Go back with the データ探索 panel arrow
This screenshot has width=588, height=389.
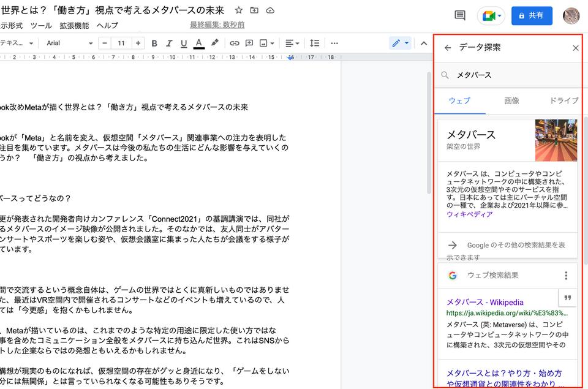(x=448, y=48)
